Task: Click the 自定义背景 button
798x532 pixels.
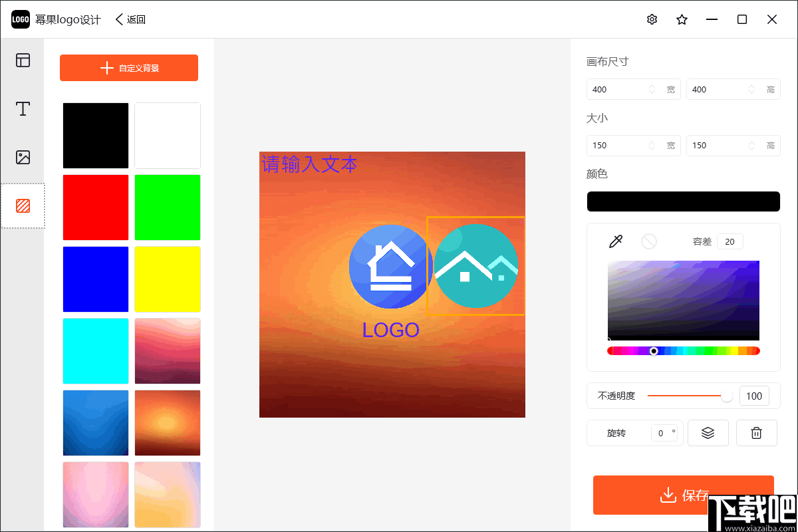Action: 128,67
